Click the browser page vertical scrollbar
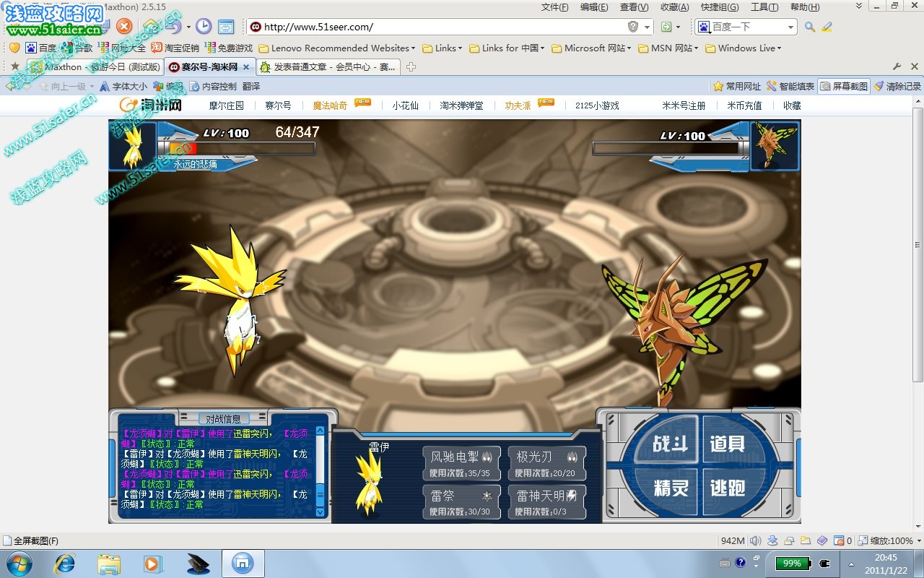This screenshot has width=924, height=578. pyautogui.click(x=918, y=314)
